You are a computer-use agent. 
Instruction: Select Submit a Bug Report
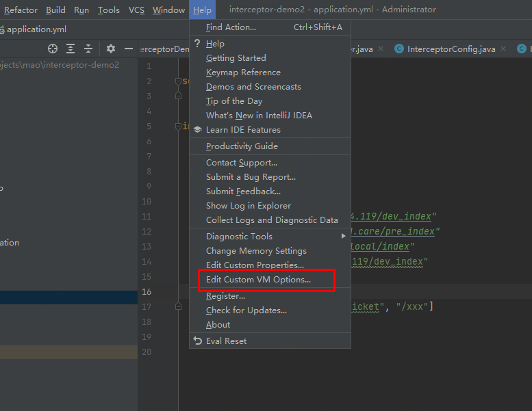(270, 177)
